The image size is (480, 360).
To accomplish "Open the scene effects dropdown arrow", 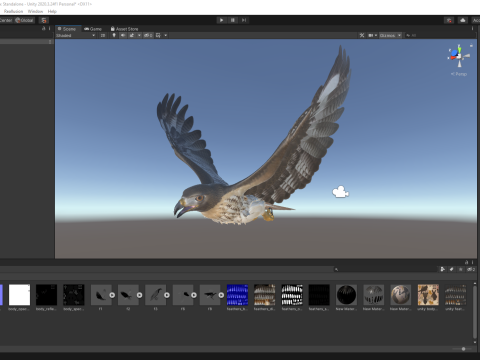I will coord(139,35).
